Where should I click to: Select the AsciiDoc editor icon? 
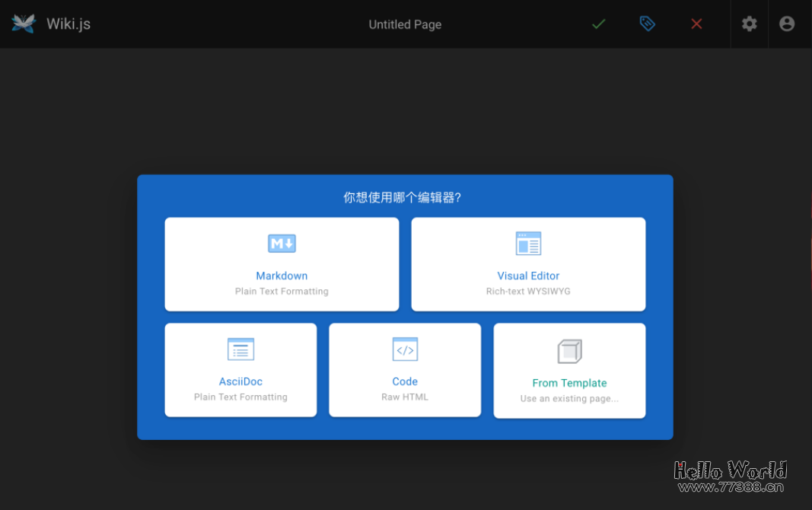(240, 349)
